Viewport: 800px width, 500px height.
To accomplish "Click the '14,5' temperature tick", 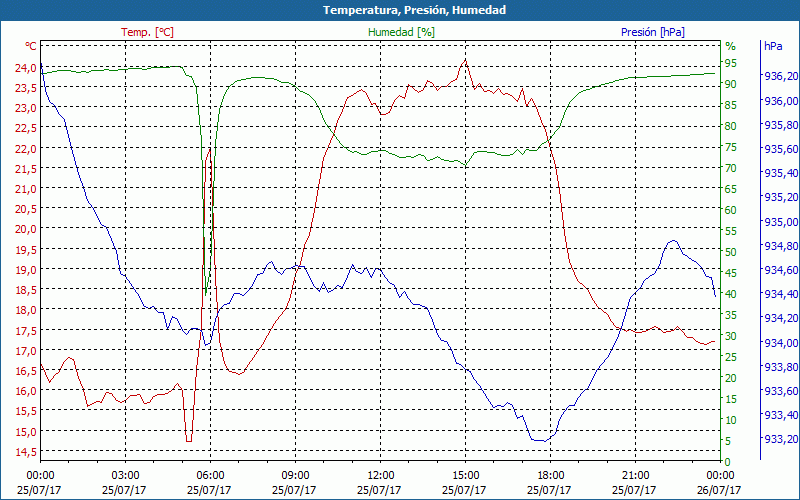I will [x=26, y=452].
